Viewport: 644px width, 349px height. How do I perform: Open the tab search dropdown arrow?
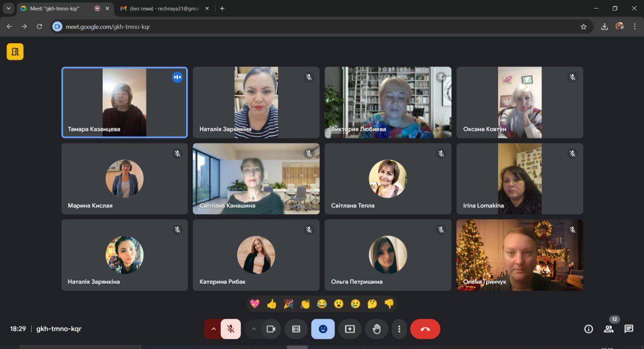(x=8, y=9)
